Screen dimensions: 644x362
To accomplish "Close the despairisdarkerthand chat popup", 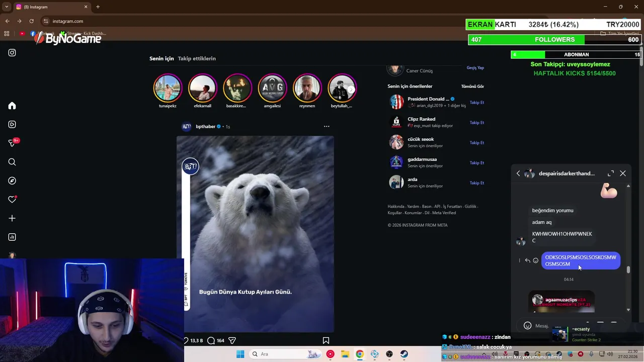I will [623, 173].
